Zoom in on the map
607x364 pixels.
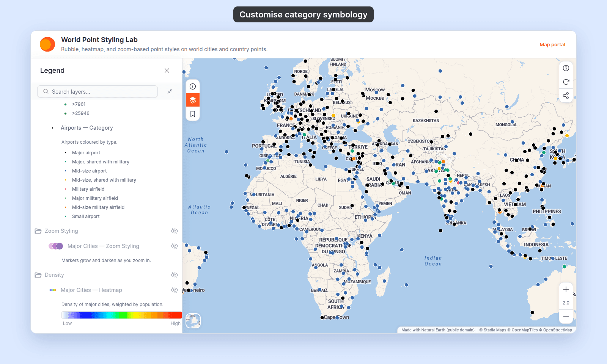566,289
